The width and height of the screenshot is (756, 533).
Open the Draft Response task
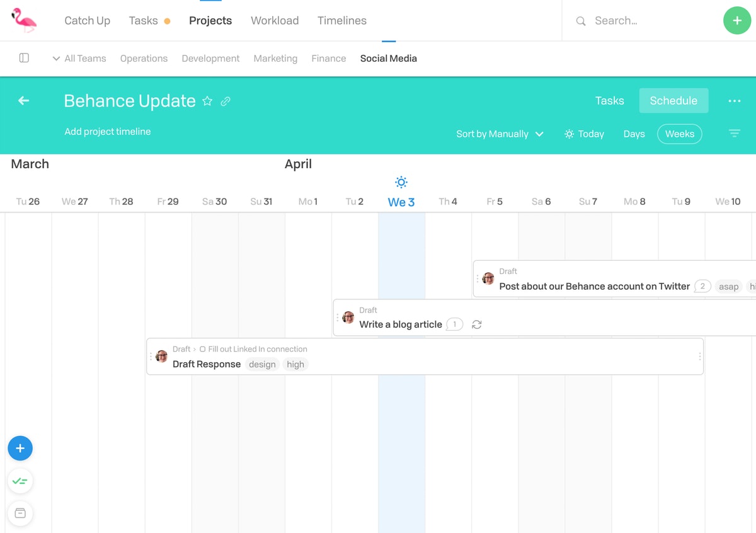(207, 364)
